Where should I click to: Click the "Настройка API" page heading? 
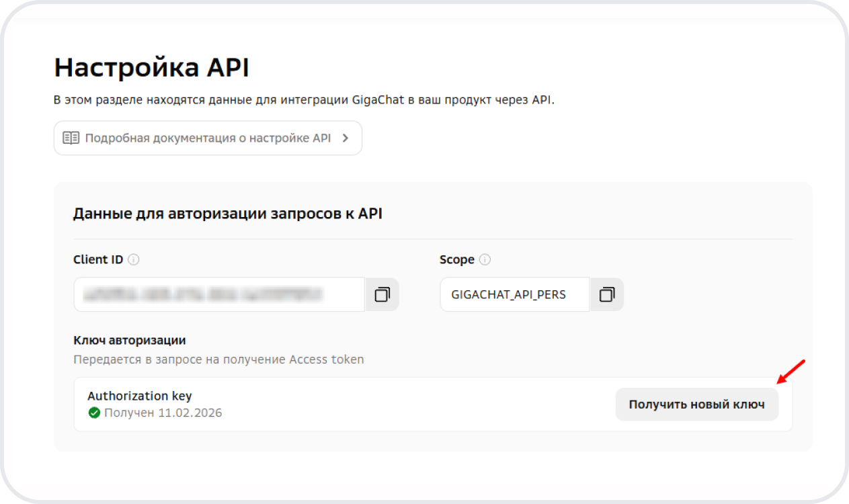[x=151, y=68]
